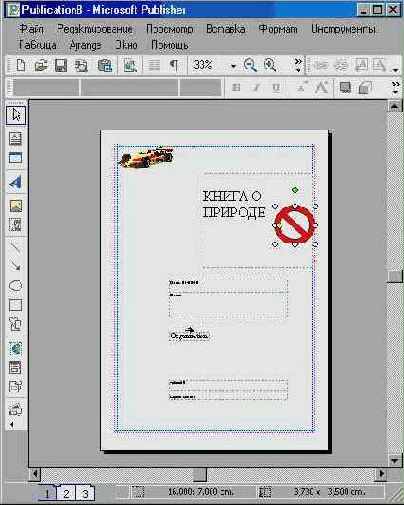Viewport: 404px width, 505px height.
Task: Pick the Rectangle shape tool
Action: pos(15,305)
